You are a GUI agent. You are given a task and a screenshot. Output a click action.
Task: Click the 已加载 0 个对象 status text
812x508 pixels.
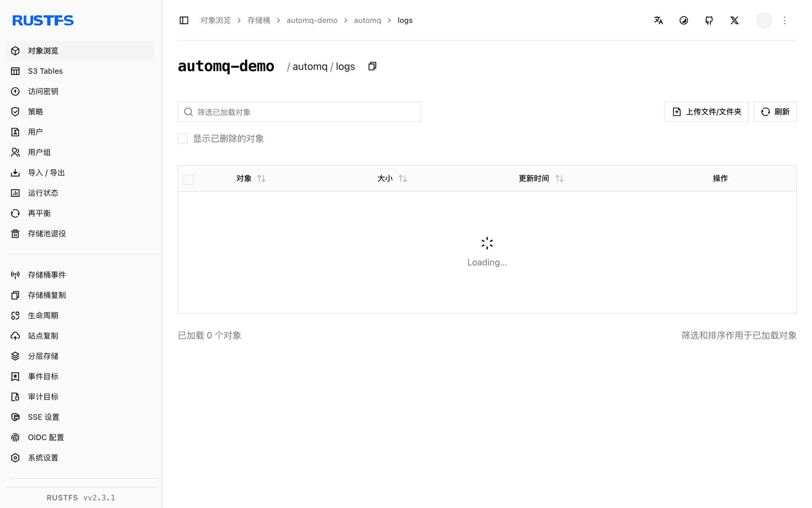point(209,336)
